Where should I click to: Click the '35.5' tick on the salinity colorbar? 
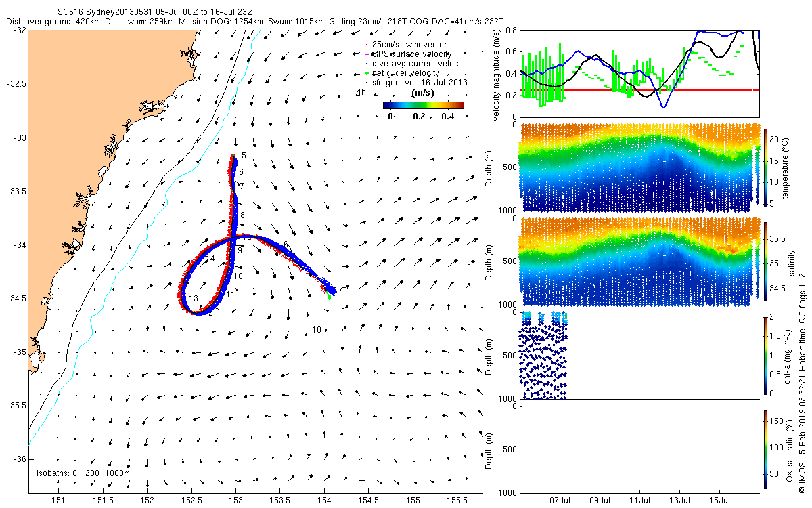click(777, 238)
